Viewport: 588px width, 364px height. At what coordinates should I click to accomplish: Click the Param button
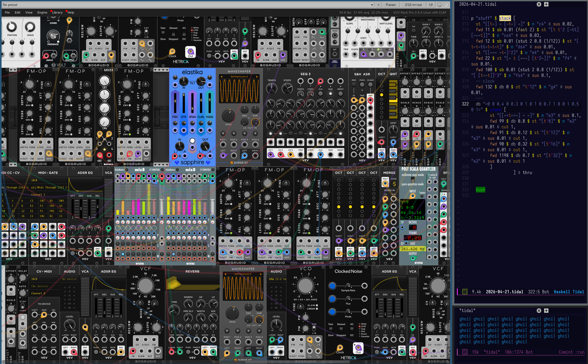391,5
